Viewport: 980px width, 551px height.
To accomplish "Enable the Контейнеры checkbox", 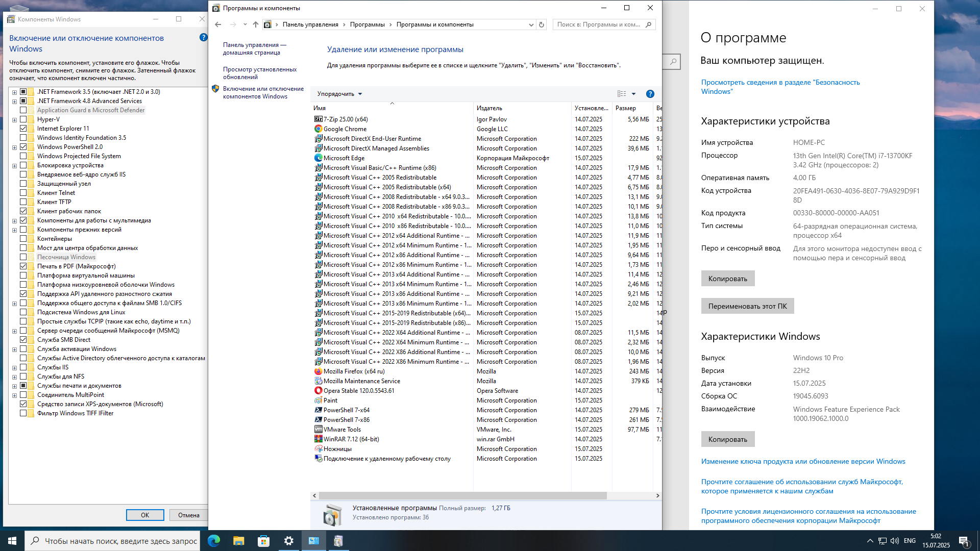I will 23,239.
